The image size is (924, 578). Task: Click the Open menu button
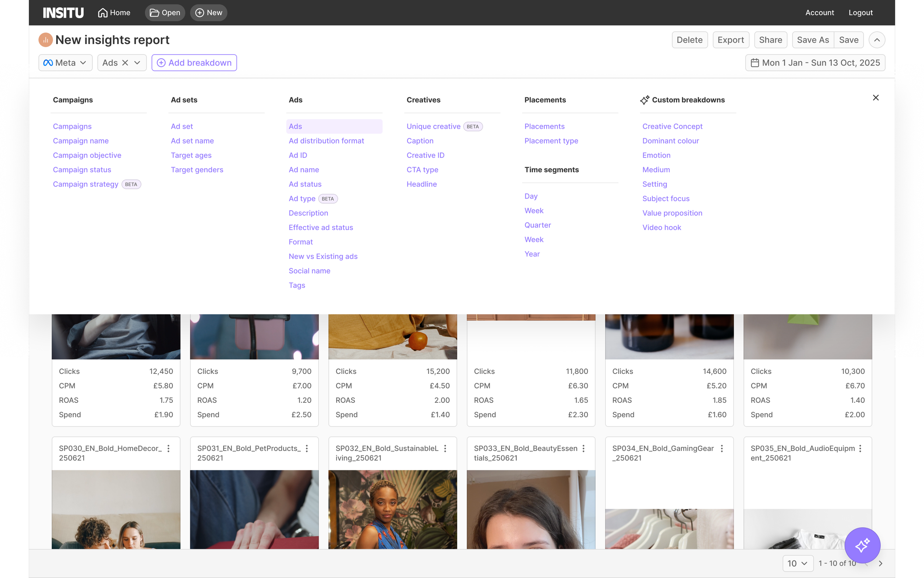(164, 13)
